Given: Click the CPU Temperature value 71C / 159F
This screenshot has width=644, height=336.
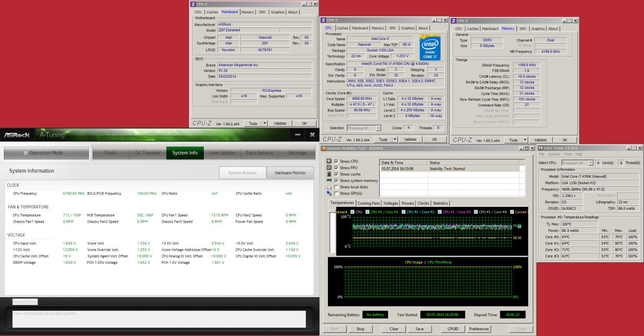Looking at the screenshot, I should pos(72,215).
